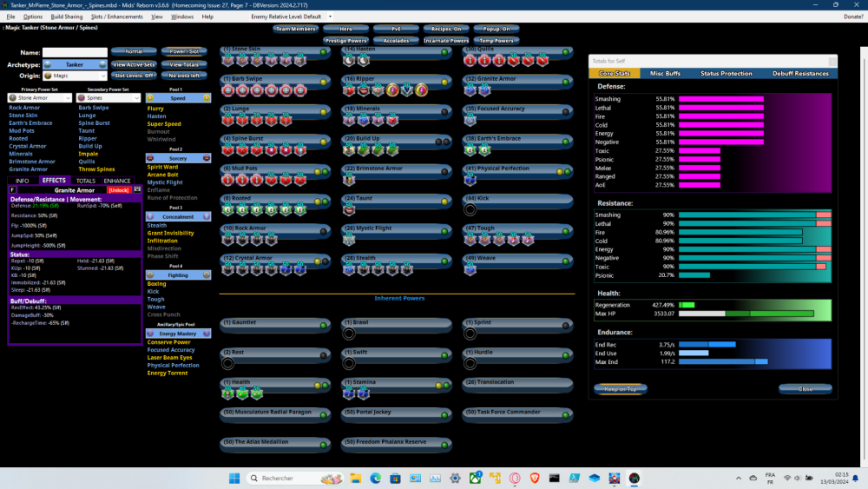
Task: Toggle Rock Armor's dark status indicator
Action: click(x=323, y=229)
